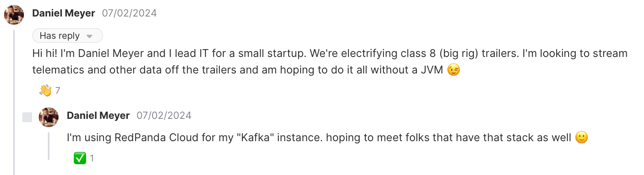The width and height of the screenshot is (644, 175).
Task: View the count of 7 wave reactions
Action: [58, 90]
